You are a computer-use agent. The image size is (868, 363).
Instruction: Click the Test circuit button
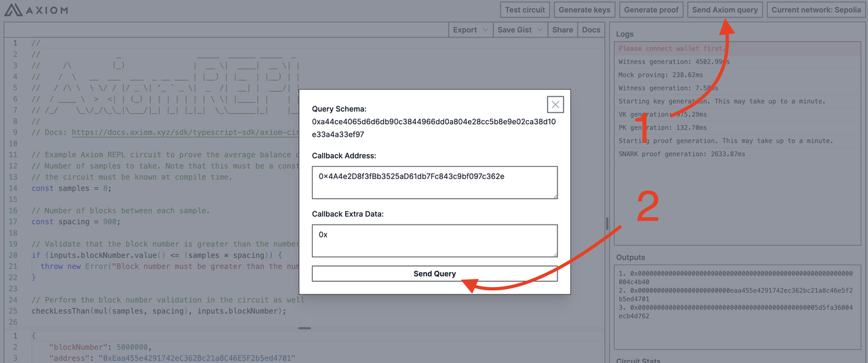(525, 9)
